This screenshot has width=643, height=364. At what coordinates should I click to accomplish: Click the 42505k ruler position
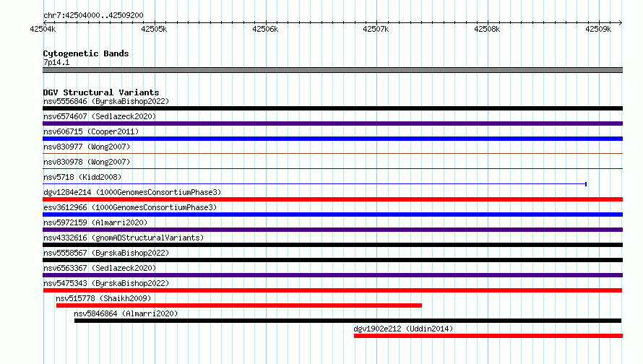[x=154, y=29]
